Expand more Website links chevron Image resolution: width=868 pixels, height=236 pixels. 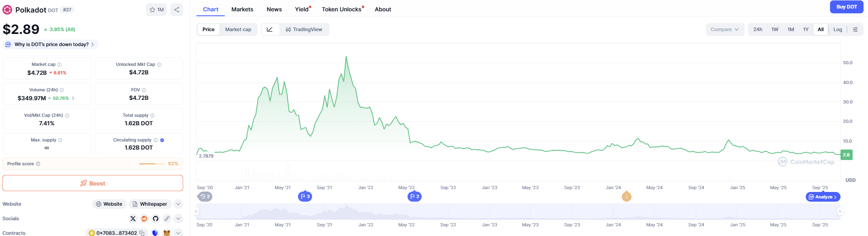click(x=178, y=204)
